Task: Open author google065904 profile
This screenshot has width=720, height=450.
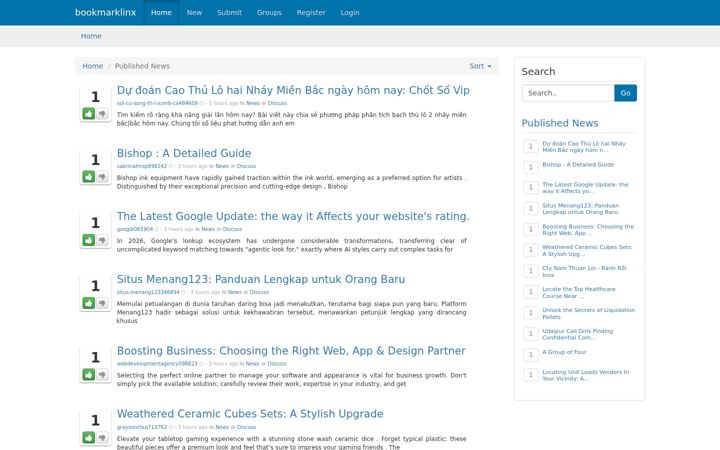Action: tap(135, 229)
